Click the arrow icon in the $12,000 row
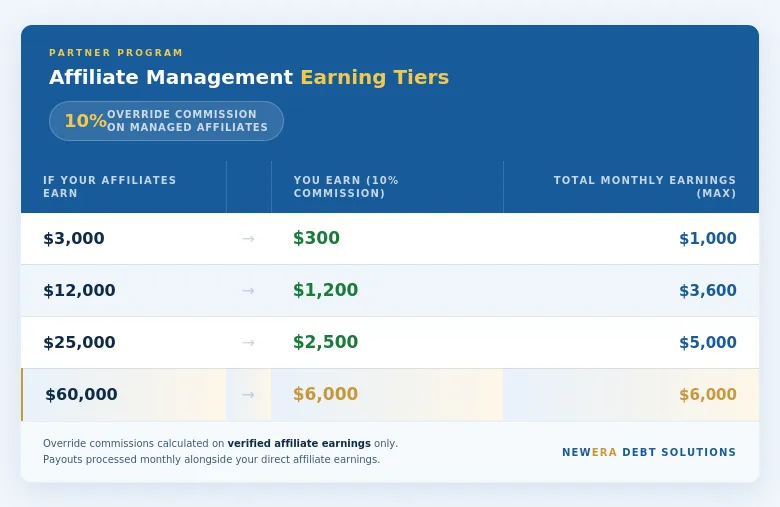The width and height of the screenshot is (780, 507). coord(248,291)
